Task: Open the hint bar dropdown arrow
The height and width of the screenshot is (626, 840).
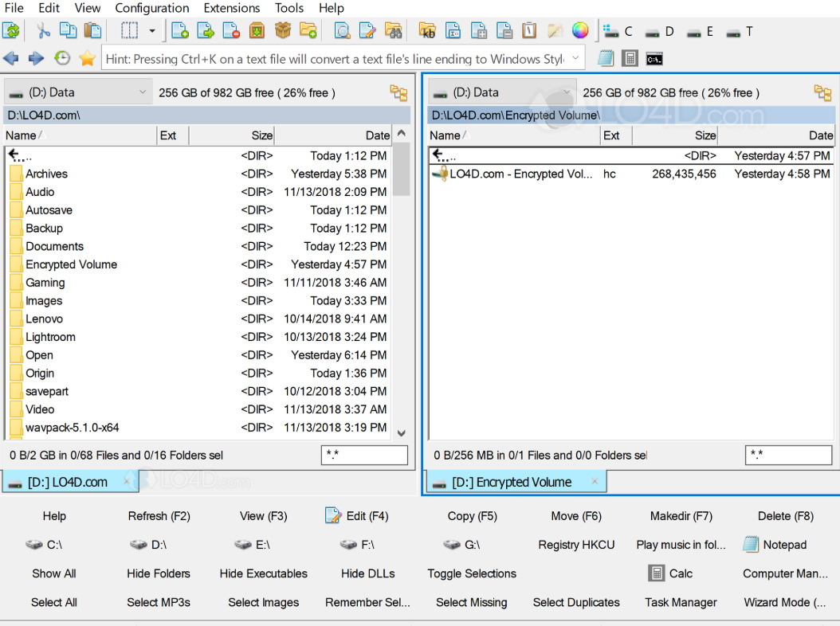Action: 575,58
